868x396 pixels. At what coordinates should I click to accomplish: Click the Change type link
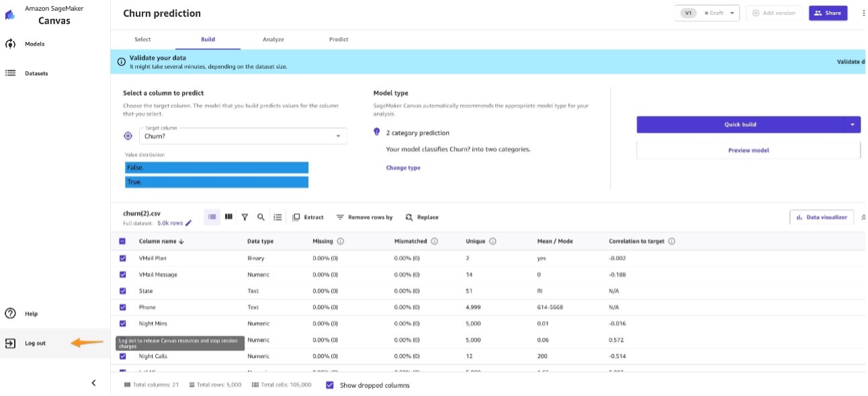403,167
